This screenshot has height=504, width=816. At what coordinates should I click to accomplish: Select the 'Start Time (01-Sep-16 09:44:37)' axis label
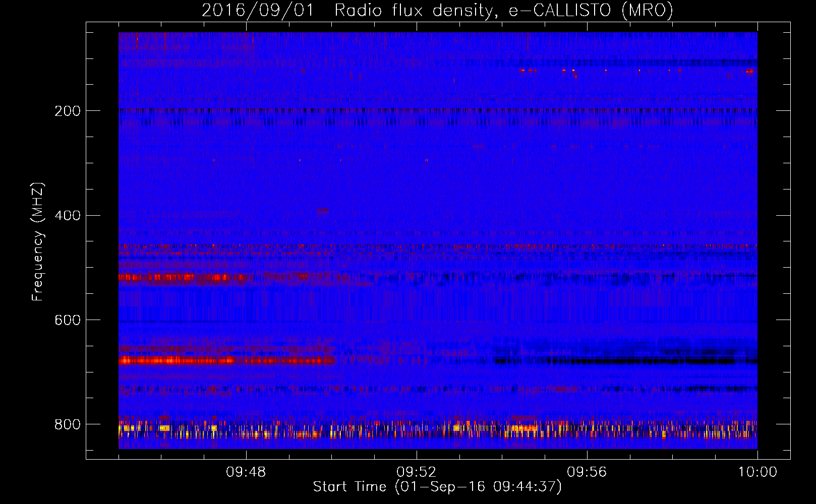click(437, 487)
